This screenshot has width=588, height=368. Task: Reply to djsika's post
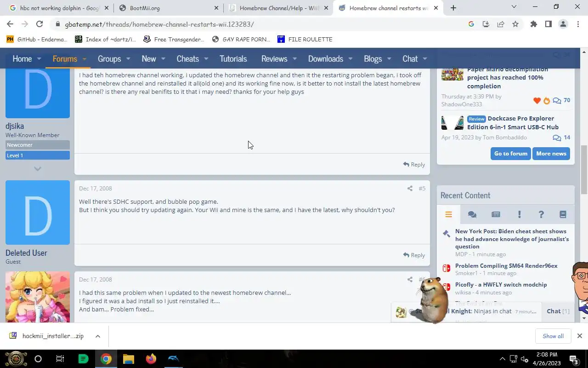click(x=414, y=164)
